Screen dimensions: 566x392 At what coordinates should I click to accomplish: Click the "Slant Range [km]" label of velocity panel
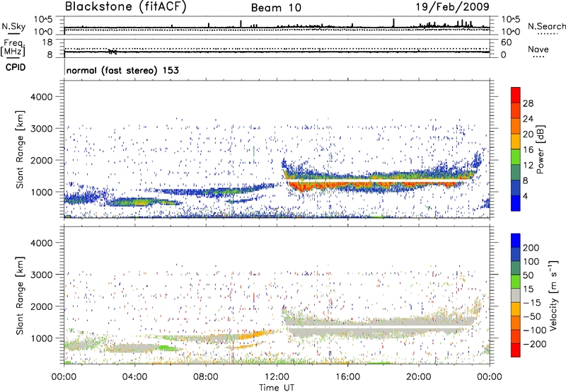tap(20, 295)
